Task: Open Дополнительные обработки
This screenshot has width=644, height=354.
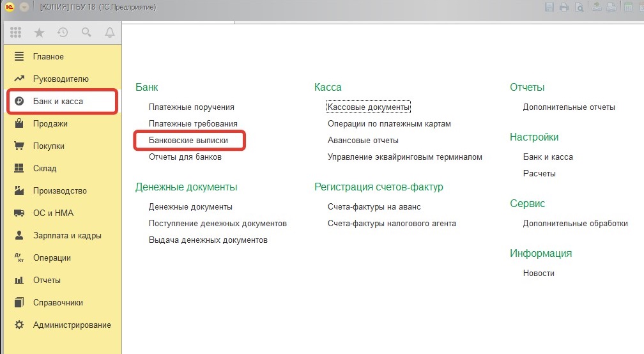Action: [576, 224]
